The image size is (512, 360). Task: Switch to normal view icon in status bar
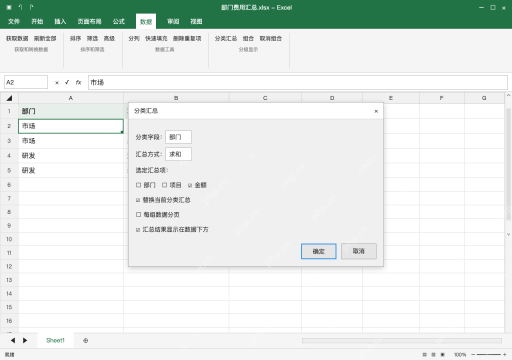424,355
